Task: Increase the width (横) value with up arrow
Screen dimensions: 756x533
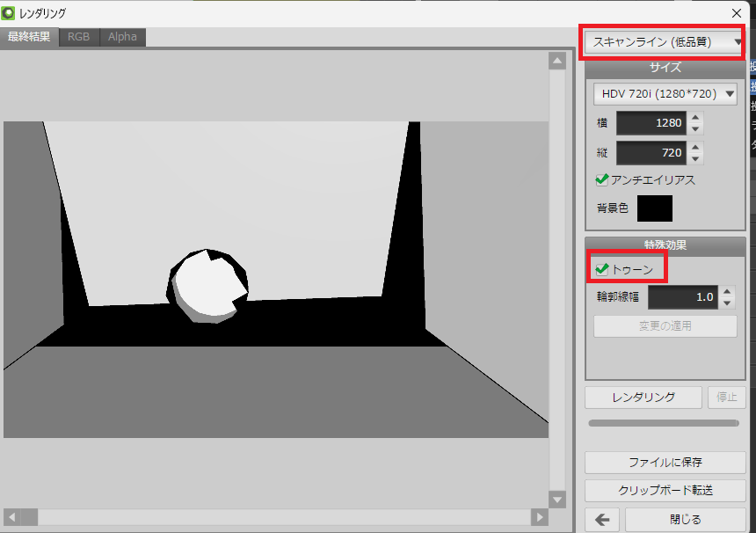Action: (695, 118)
